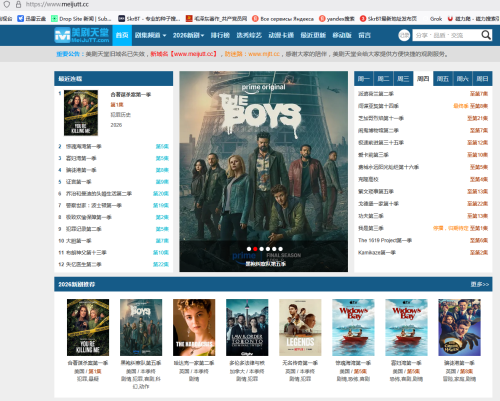Click the MeiJuTT.com site logo
Viewport: 500px width, 401px height.
pos(82,35)
